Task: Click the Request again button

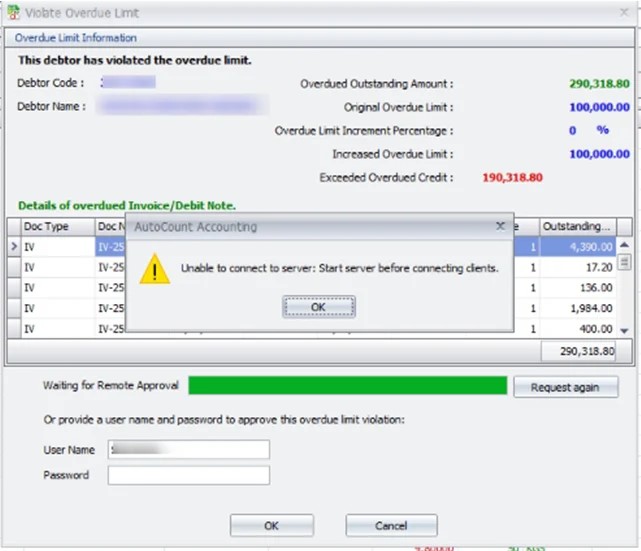Action: coord(565,387)
